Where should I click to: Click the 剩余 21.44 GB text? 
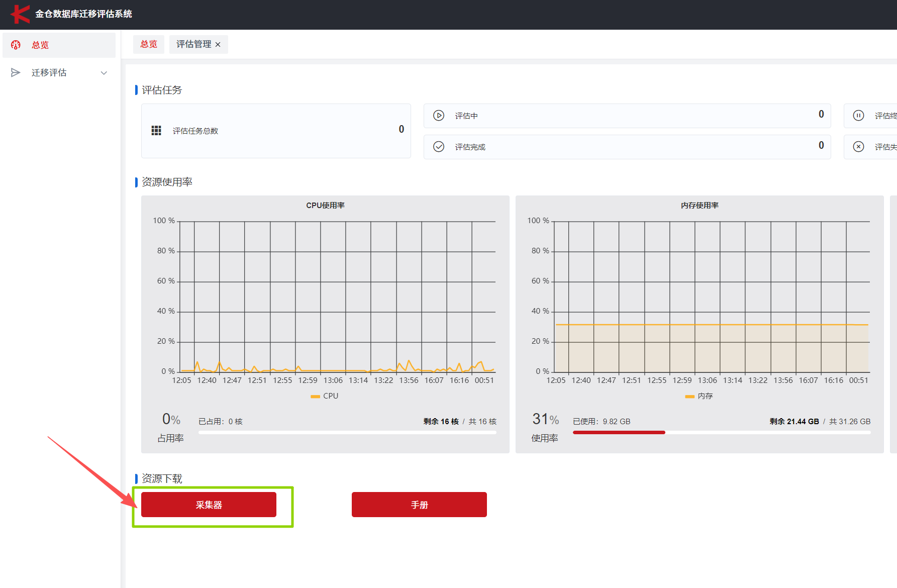click(794, 421)
